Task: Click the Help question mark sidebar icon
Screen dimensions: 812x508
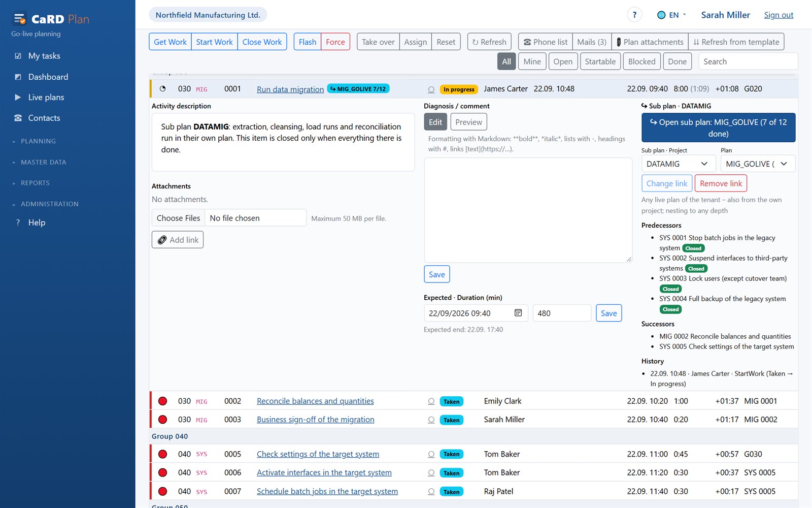Action: 18,223
